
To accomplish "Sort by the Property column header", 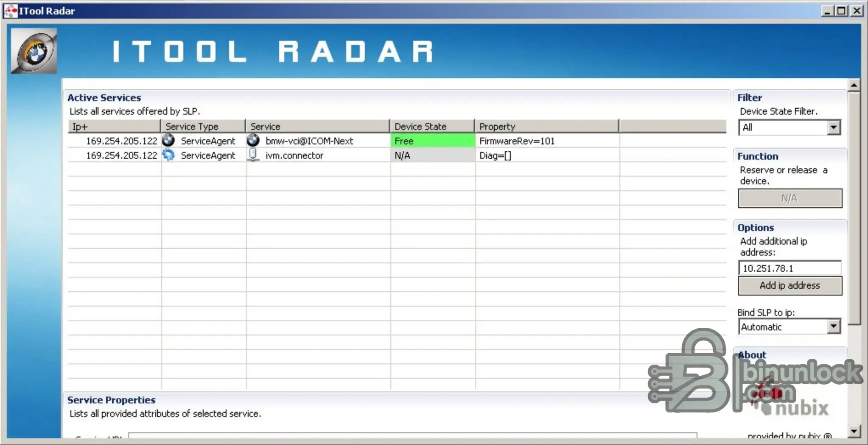I will (547, 126).
